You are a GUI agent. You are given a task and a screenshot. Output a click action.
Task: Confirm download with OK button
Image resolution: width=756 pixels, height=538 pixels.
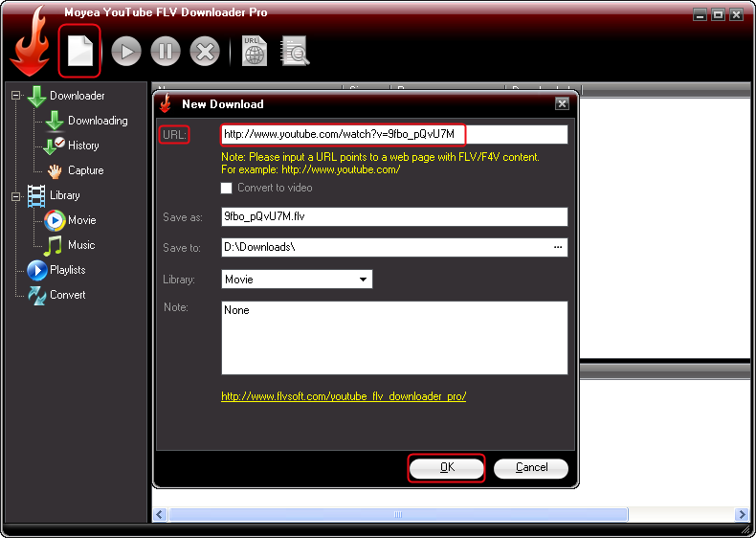pyautogui.click(x=447, y=467)
